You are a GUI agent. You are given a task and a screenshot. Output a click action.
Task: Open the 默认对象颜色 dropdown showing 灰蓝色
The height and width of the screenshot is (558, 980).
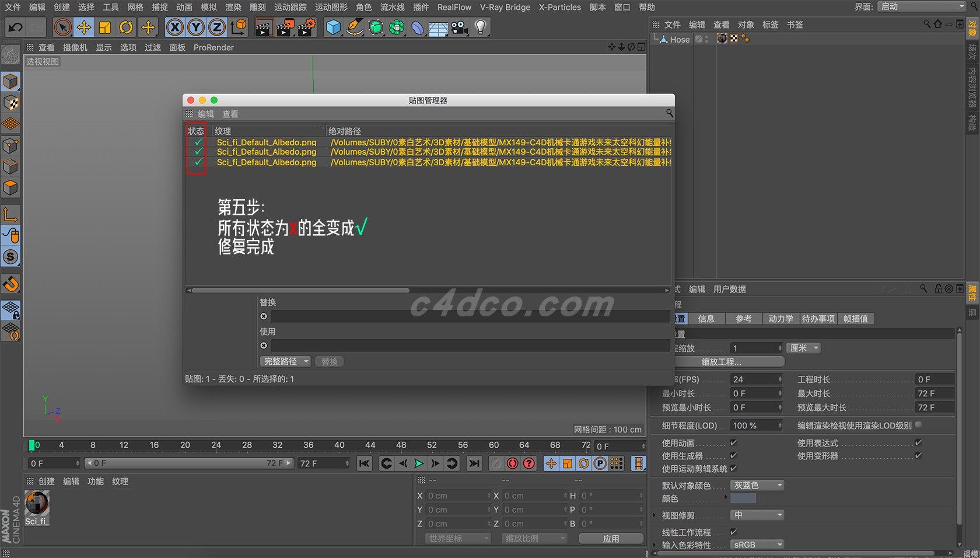pos(757,486)
